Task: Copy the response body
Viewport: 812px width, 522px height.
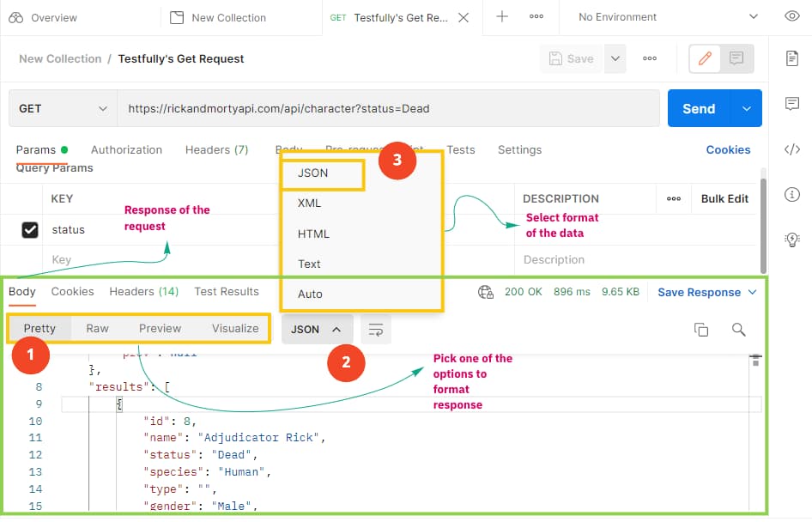Action: (701, 329)
